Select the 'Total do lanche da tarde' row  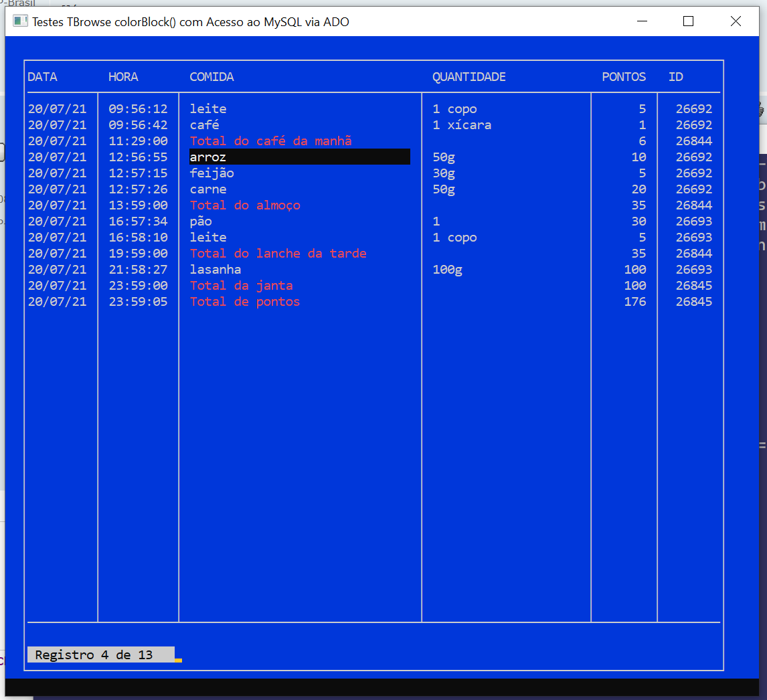[x=278, y=254]
